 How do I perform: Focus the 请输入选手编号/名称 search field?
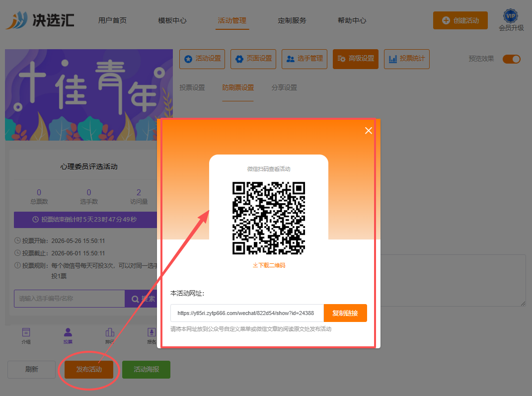pos(70,299)
